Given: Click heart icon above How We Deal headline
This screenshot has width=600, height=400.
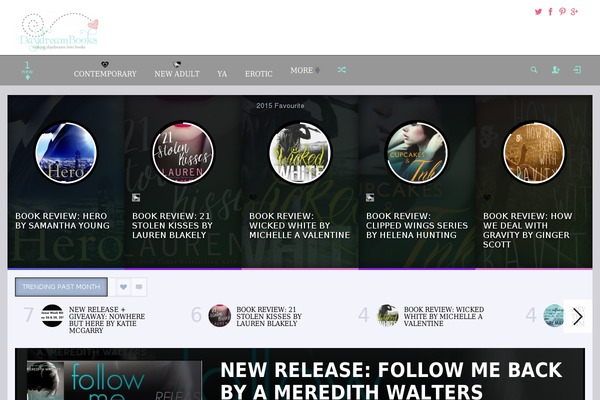Looking at the screenshot, I should pos(487,198).
